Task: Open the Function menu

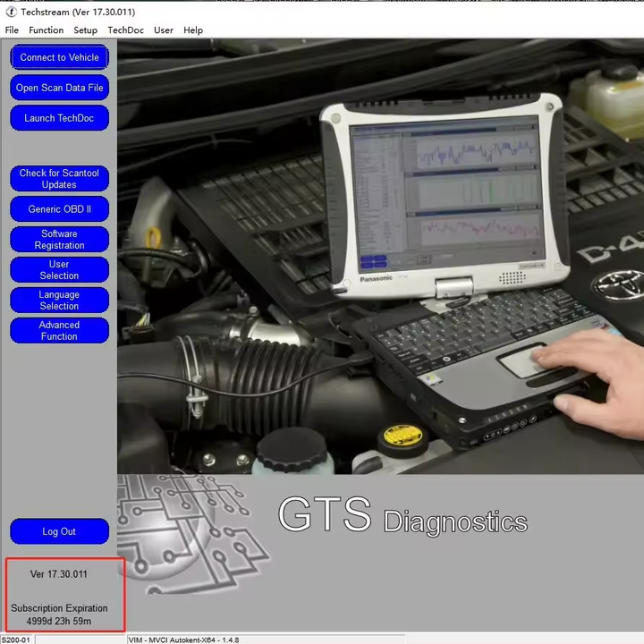Action: (46, 30)
